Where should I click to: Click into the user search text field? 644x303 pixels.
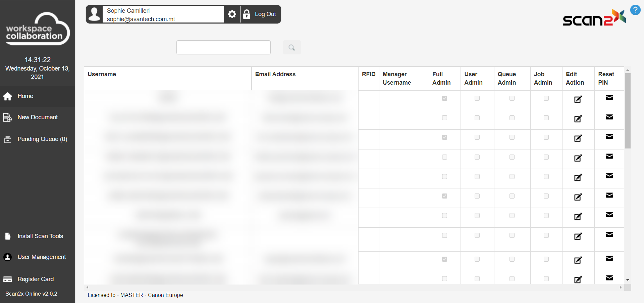(x=223, y=47)
